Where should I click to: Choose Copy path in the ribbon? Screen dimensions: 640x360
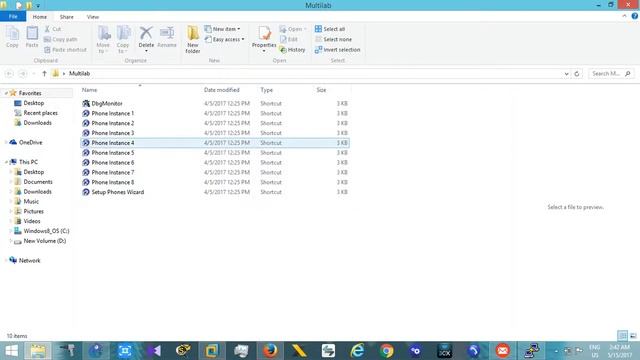(x=60, y=39)
